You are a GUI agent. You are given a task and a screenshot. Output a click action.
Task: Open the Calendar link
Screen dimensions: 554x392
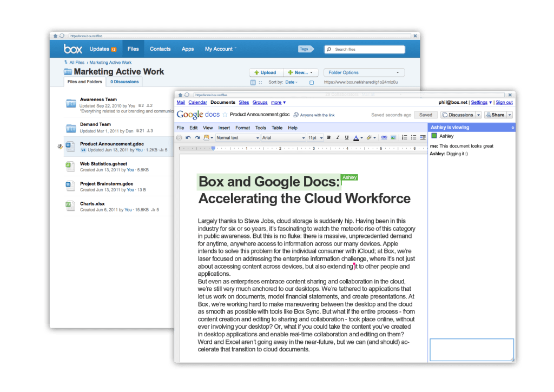[x=197, y=102]
